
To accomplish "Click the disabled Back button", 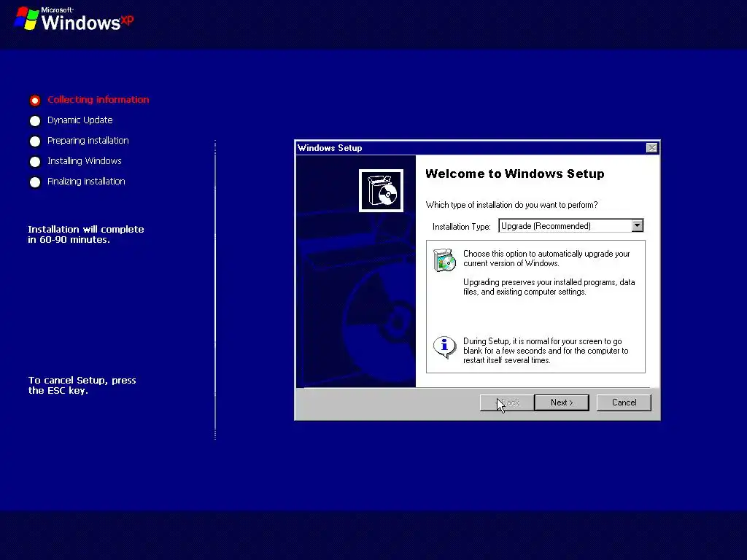I will tap(507, 402).
